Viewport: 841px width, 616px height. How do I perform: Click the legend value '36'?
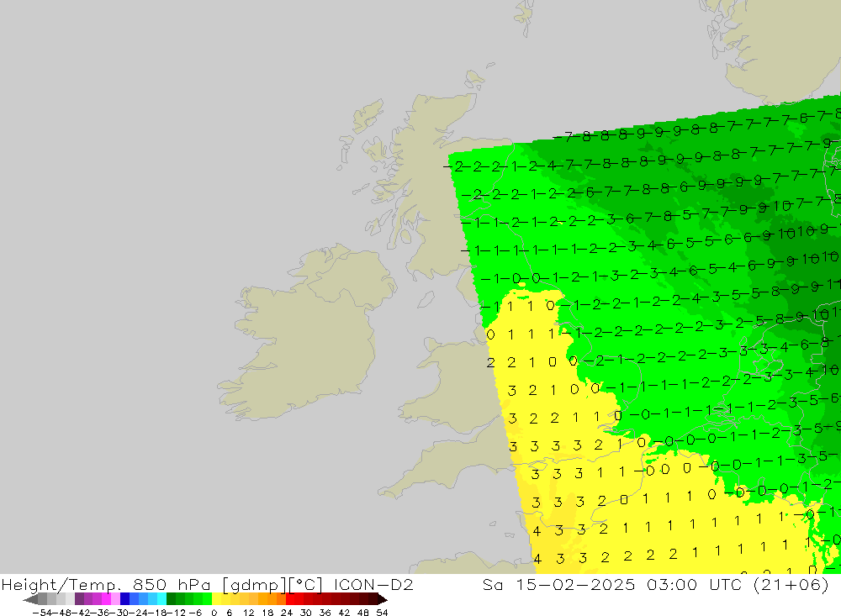pos(325,613)
